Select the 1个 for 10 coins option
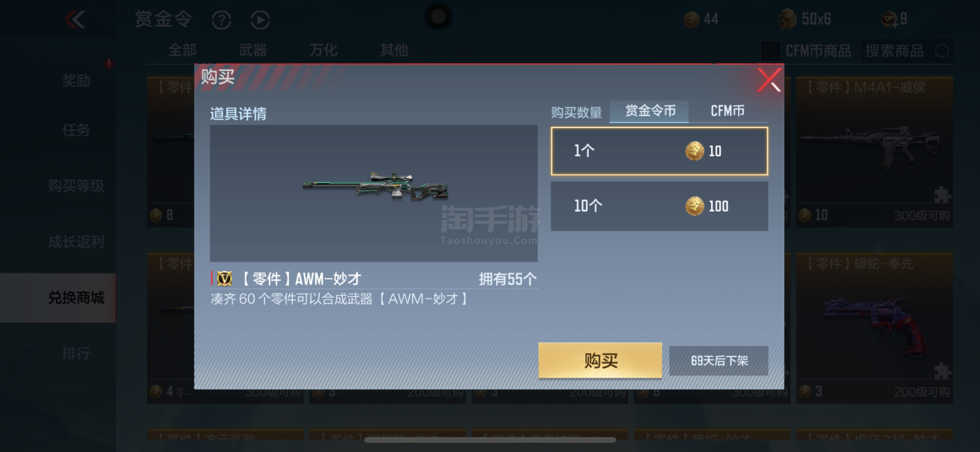980x452 pixels. [659, 151]
